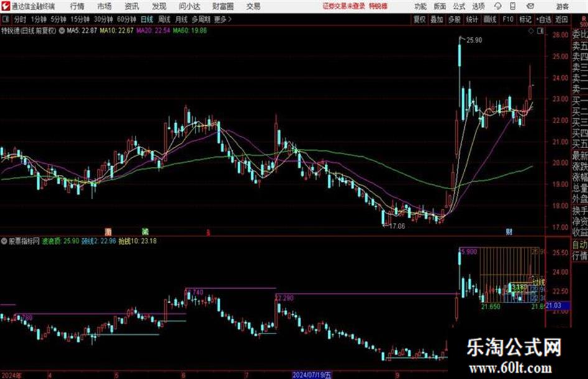Add stock via •自选 button
The width and height of the screenshot is (588, 379).
pos(543,19)
